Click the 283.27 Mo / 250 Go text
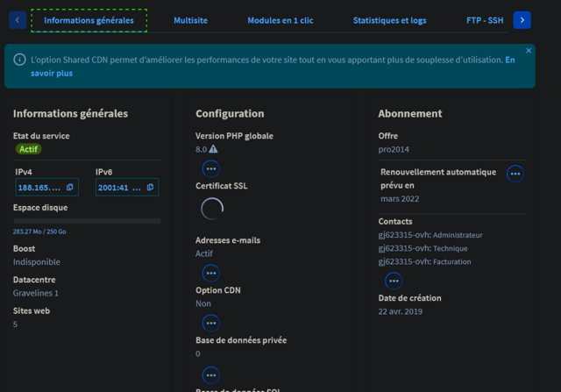The height and width of the screenshot is (392, 561). 39,232
